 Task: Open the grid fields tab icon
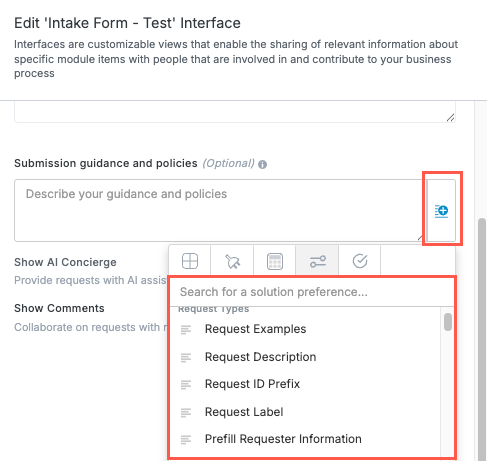(190, 261)
